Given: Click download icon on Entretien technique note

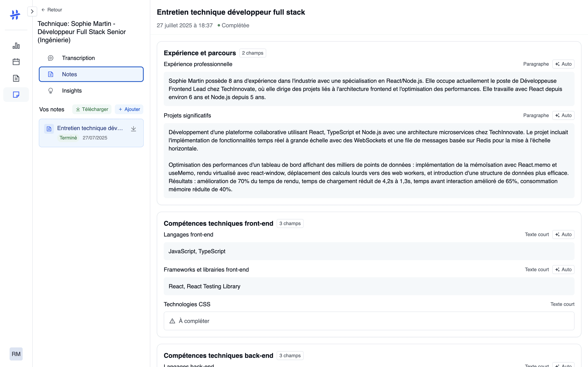Looking at the screenshot, I should tap(133, 129).
